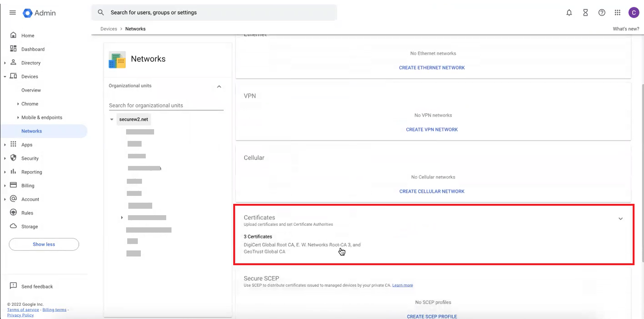Screen dimensions: 644x319
Task: Click Create VPN Network
Action: coord(432,130)
